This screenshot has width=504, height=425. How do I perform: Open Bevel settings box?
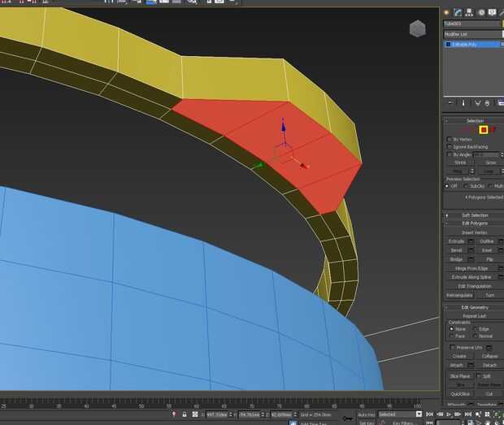tap(471, 250)
